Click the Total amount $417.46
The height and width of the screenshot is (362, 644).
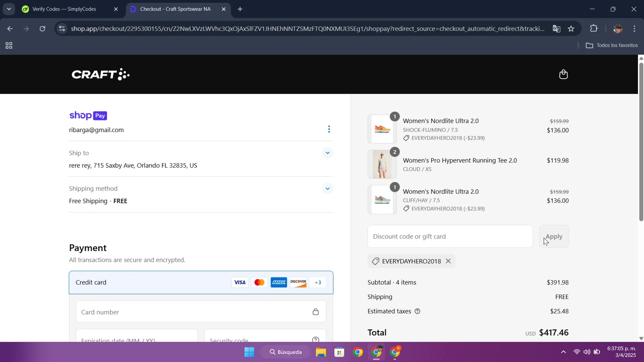point(554,332)
